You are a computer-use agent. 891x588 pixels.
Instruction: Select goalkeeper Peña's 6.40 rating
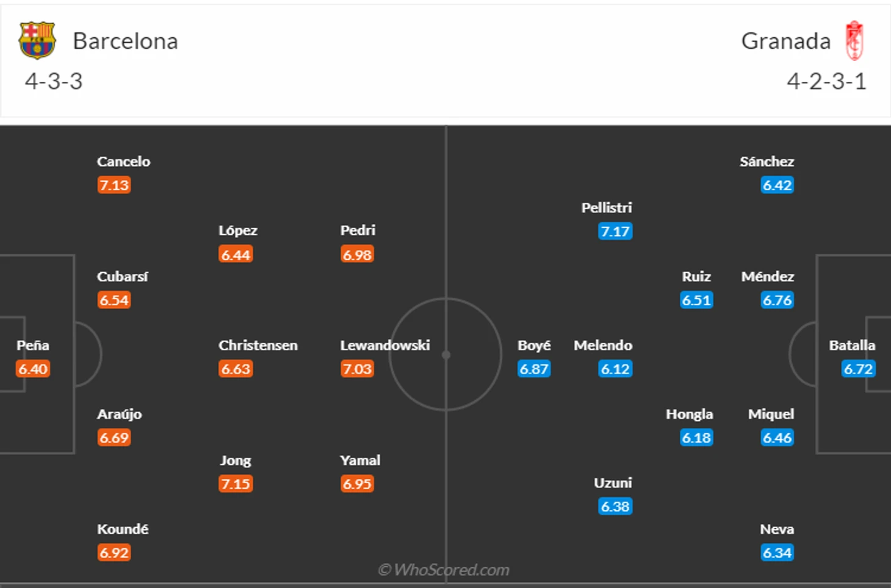(x=33, y=369)
